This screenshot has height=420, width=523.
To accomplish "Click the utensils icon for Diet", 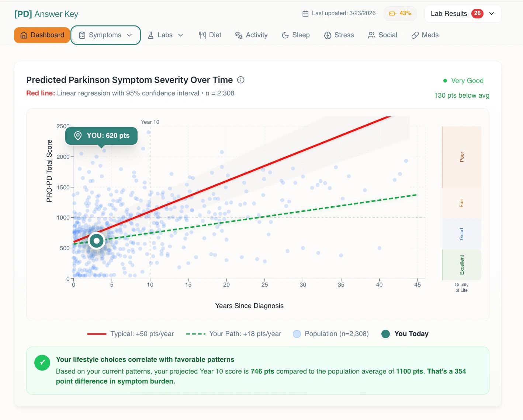I will coord(202,35).
